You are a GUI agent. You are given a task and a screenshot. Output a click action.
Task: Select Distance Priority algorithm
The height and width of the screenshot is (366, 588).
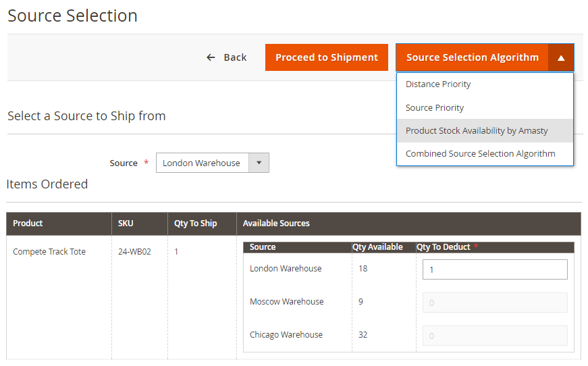pos(438,84)
